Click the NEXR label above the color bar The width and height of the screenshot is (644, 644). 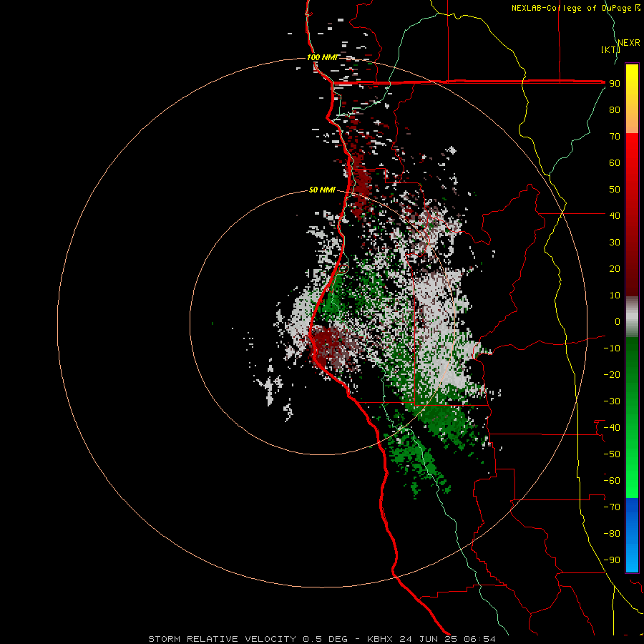[629, 43]
